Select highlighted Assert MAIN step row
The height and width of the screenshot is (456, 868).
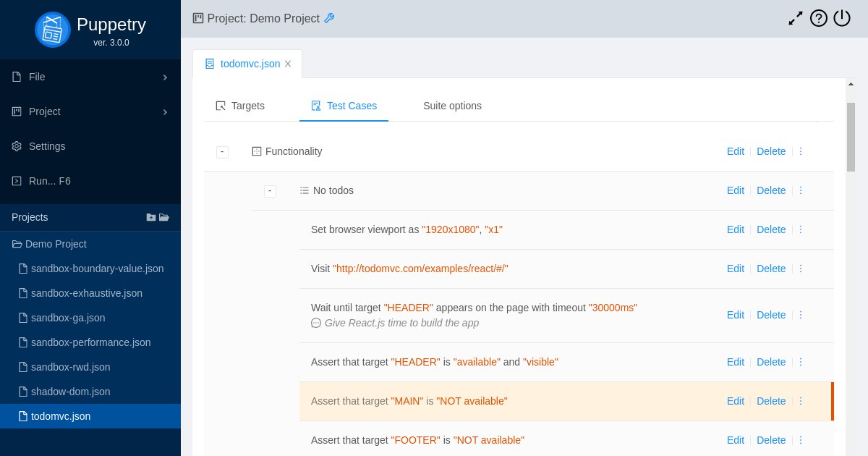pos(566,401)
